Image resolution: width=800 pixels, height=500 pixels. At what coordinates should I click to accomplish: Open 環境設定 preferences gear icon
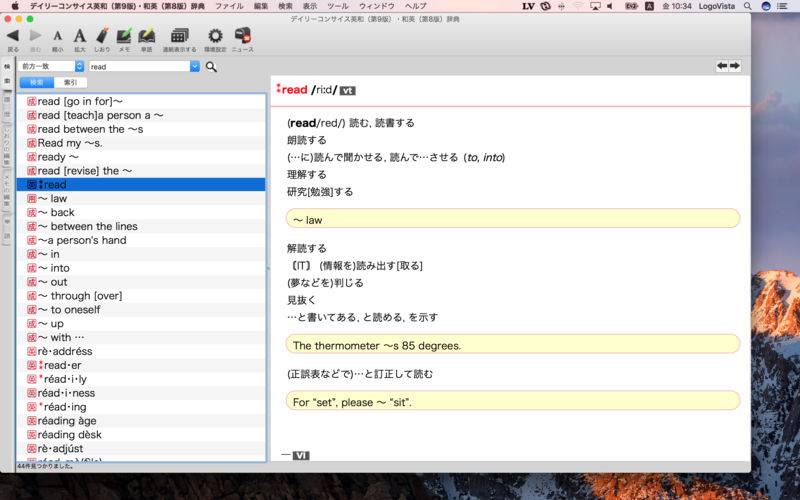tap(215, 36)
